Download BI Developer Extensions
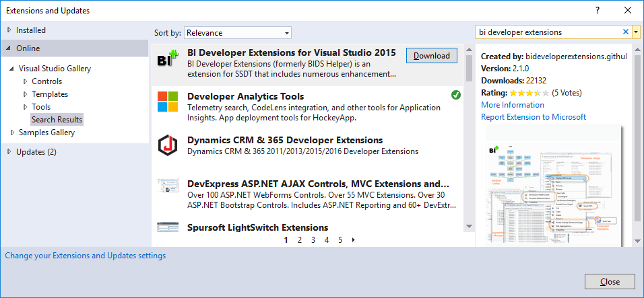Viewport: 644px width, 298px height. pyautogui.click(x=431, y=56)
